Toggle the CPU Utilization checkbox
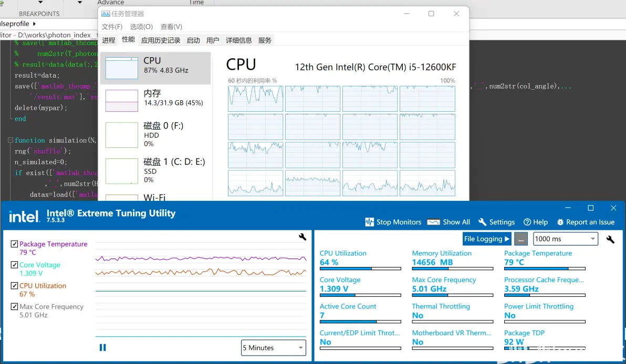The image size is (626, 364). pyautogui.click(x=14, y=286)
